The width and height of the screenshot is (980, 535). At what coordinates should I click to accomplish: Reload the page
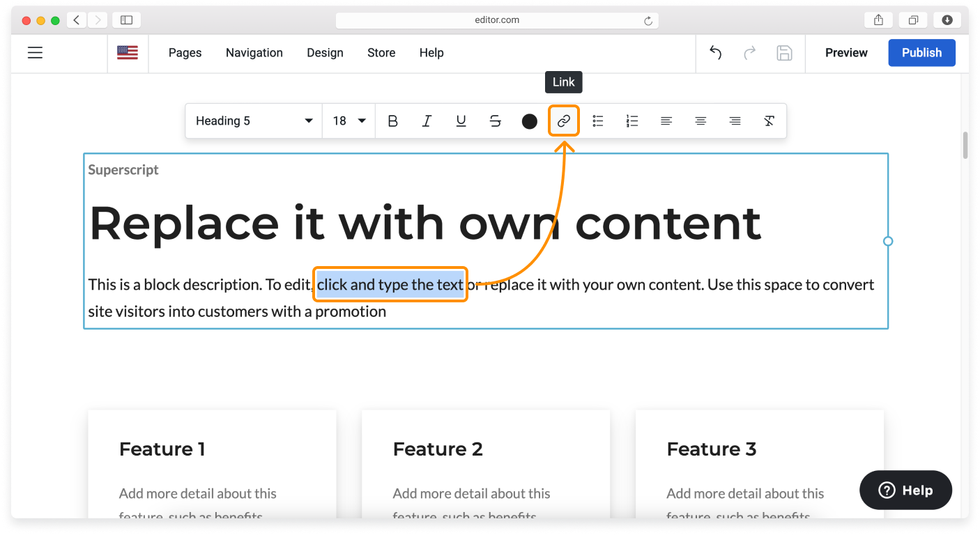click(648, 21)
